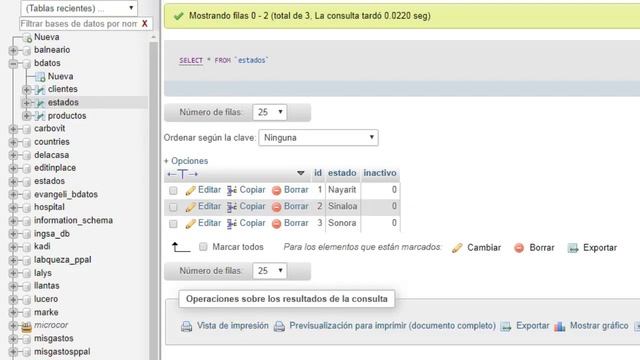Select the ingsa_db database
640x360 pixels.
pyautogui.click(x=52, y=234)
